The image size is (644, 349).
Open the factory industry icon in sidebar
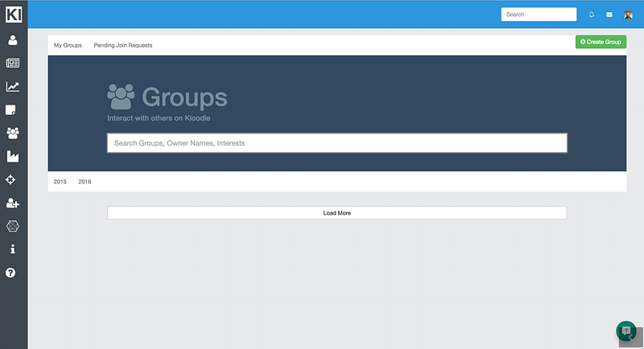pyautogui.click(x=13, y=156)
